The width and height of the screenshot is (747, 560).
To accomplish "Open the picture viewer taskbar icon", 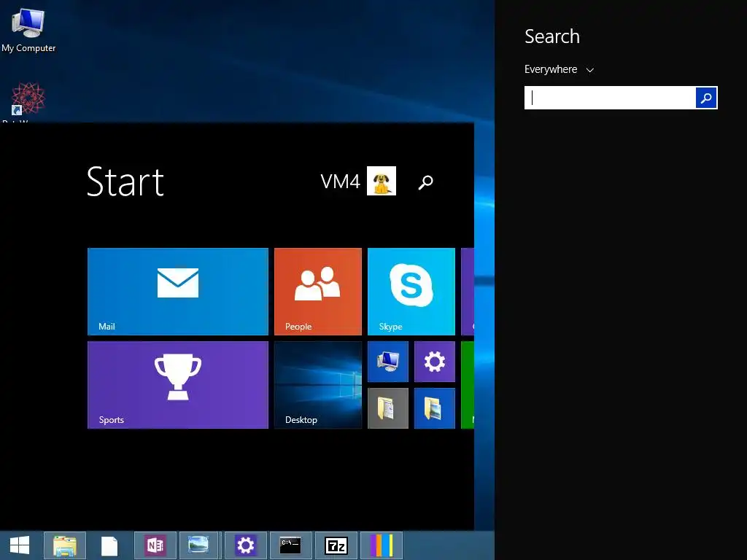I will (x=198, y=545).
